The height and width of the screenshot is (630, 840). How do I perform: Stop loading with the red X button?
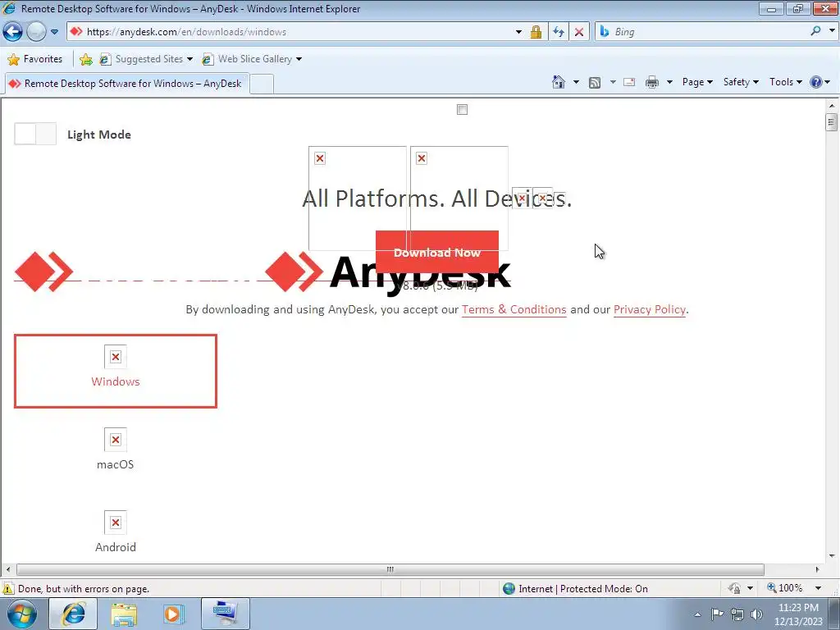coord(579,32)
